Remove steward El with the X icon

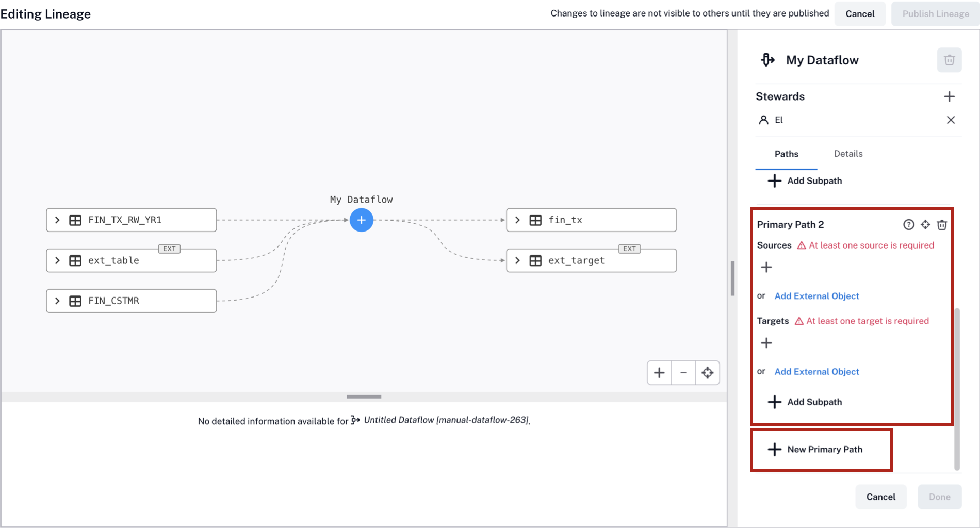coord(951,120)
